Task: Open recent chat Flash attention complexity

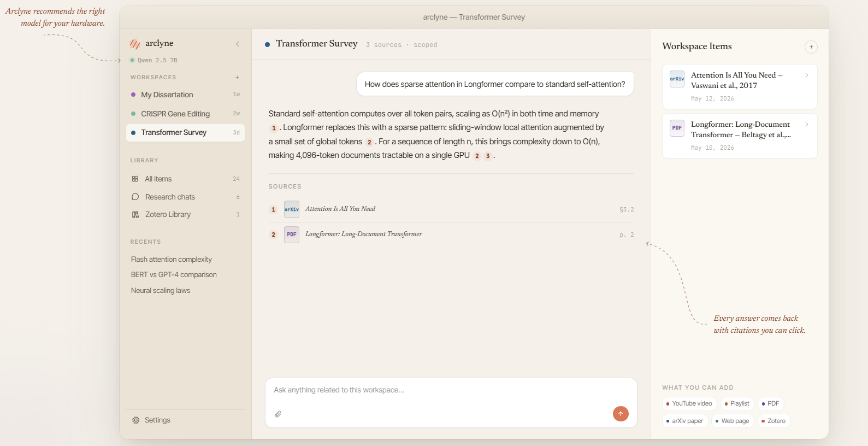Action: click(x=172, y=259)
